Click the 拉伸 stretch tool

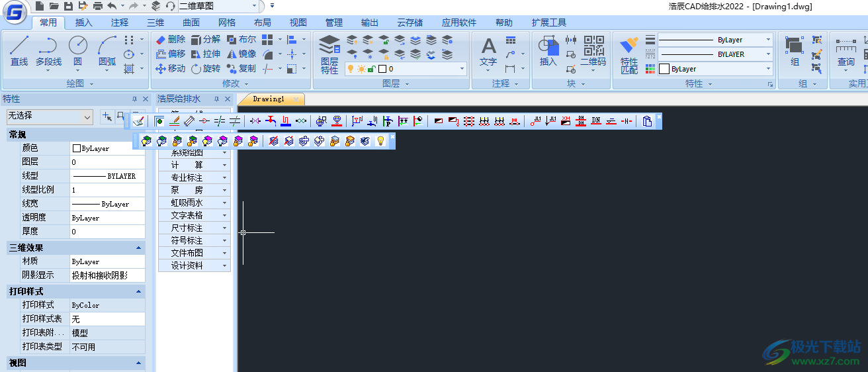click(206, 54)
